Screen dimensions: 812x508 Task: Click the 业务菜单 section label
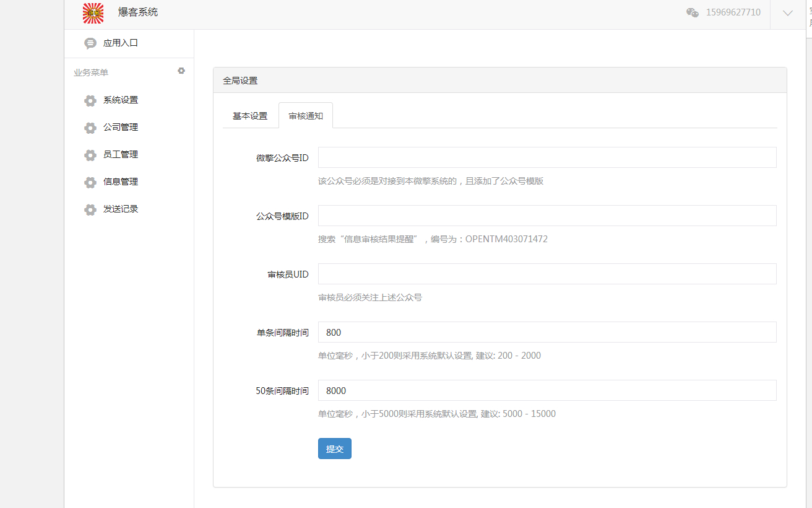[x=91, y=72]
